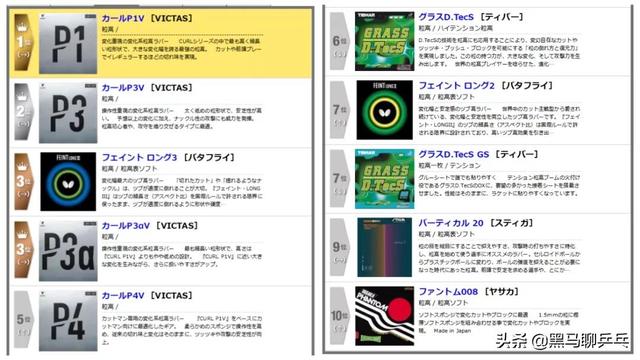Screen dimensions: 640x360
Task: Click the 粒高 / label under カールP4V
Action: [110, 307]
